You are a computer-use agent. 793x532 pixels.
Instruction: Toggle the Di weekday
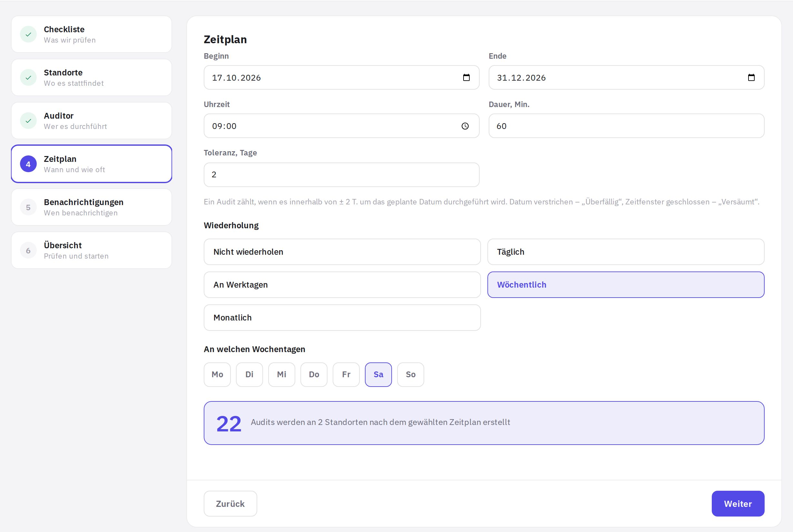tap(249, 375)
